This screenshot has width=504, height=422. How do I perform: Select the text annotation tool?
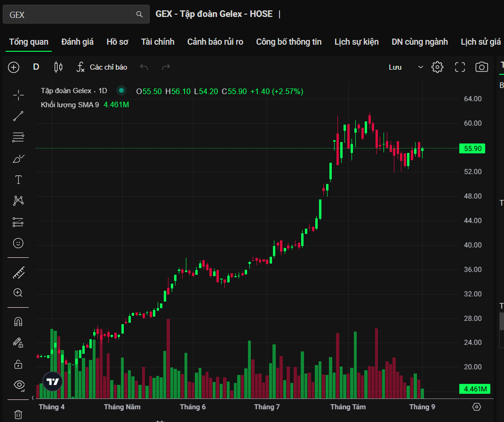coord(18,180)
